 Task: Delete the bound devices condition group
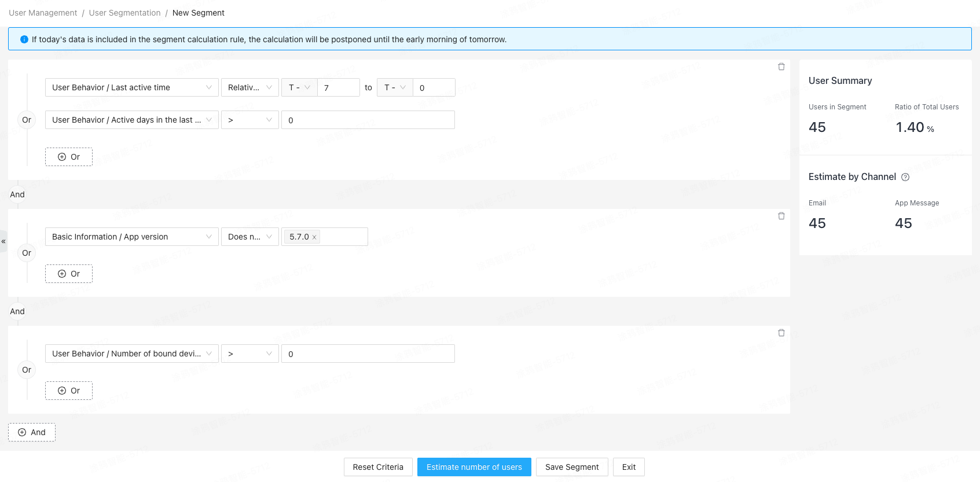click(x=781, y=333)
